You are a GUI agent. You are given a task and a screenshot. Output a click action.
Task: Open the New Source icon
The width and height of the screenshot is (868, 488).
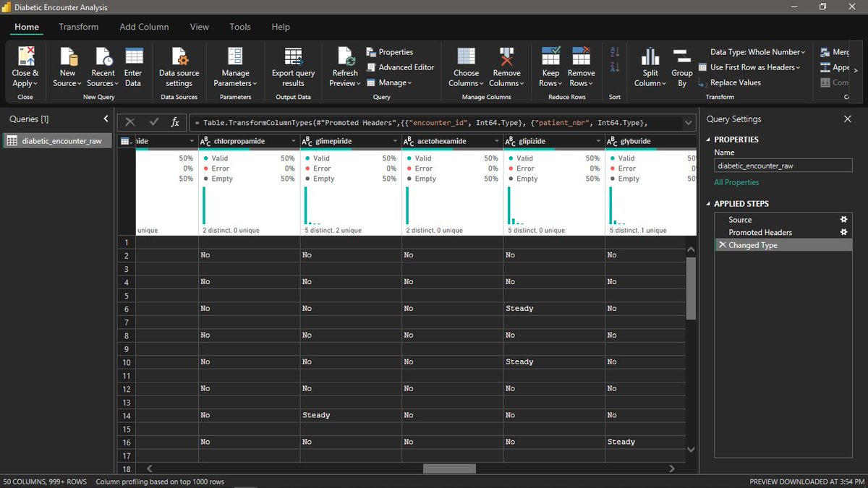tap(68, 56)
